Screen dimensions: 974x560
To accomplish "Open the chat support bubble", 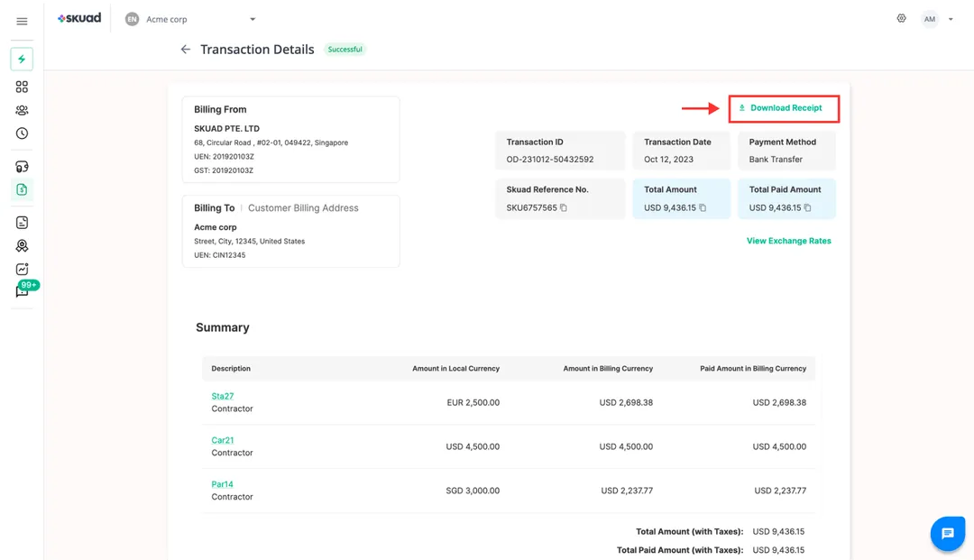I will click(x=947, y=533).
